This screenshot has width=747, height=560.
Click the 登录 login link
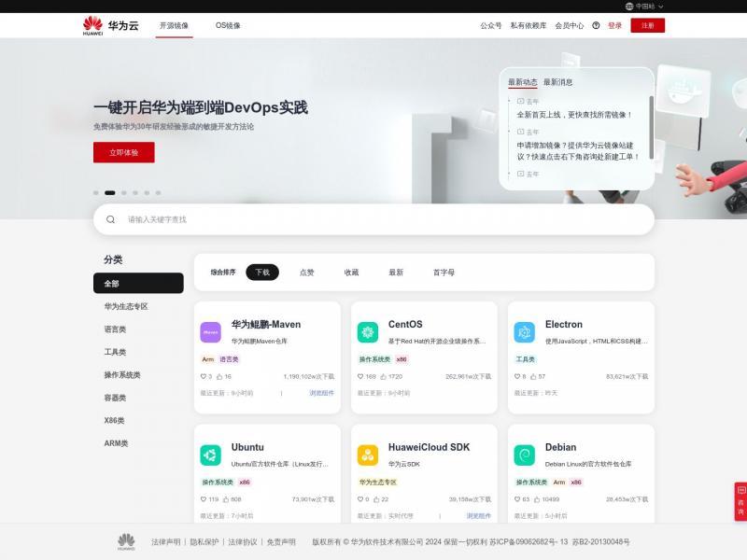click(615, 26)
